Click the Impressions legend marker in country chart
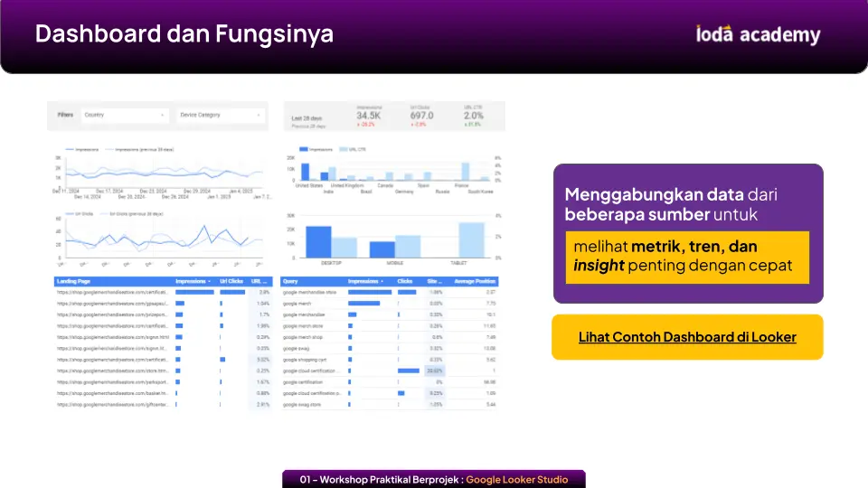Viewport: 868px width, 488px height. point(302,149)
